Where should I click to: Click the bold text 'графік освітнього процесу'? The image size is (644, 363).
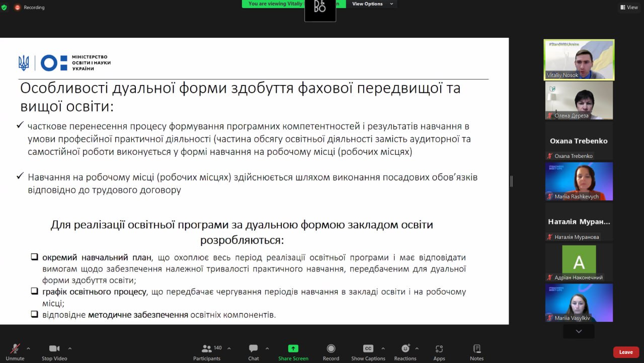click(95, 292)
